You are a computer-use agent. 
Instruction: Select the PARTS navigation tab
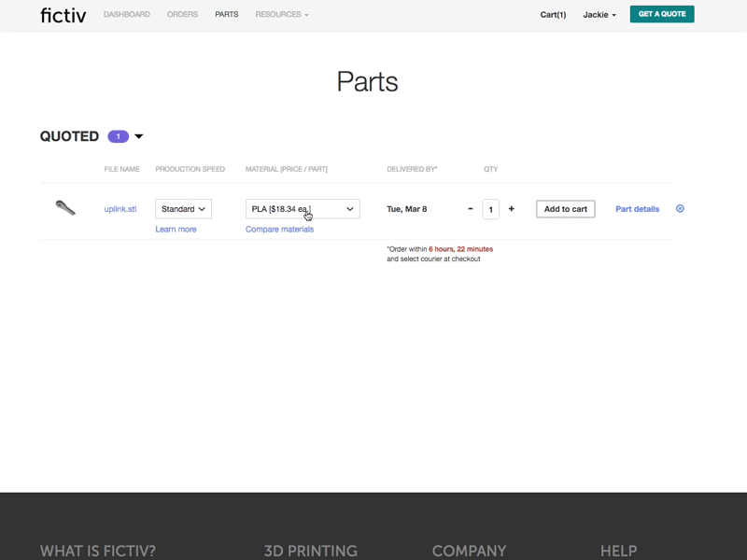point(227,14)
